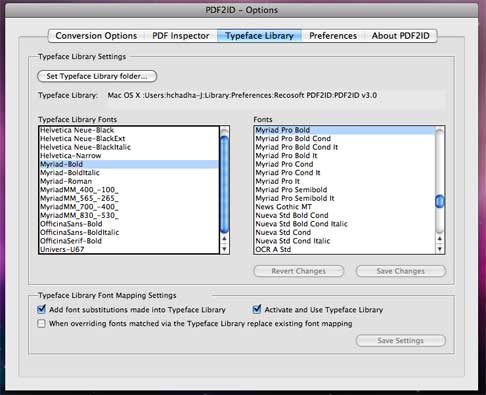Screen dimensions: 486x395
Task: Open the PDF Inspector tab
Action: (181, 36)
